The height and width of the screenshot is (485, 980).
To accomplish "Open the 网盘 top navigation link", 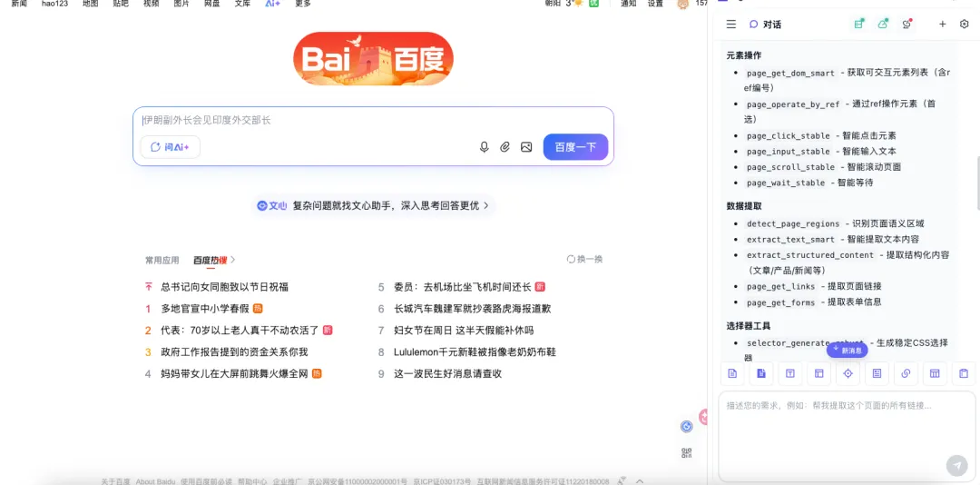I will click(x=212, y=3).
